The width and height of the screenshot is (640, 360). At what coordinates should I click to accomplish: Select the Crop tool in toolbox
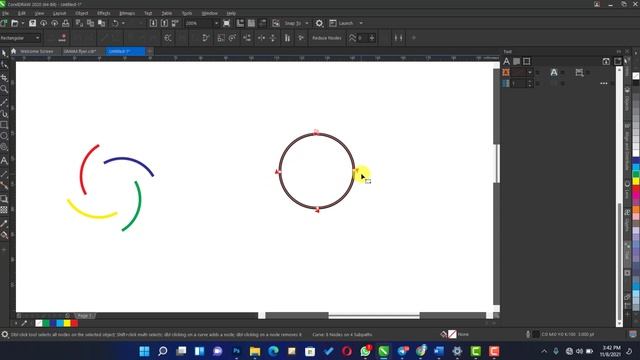pyautogui.click(x=4, y=77)
